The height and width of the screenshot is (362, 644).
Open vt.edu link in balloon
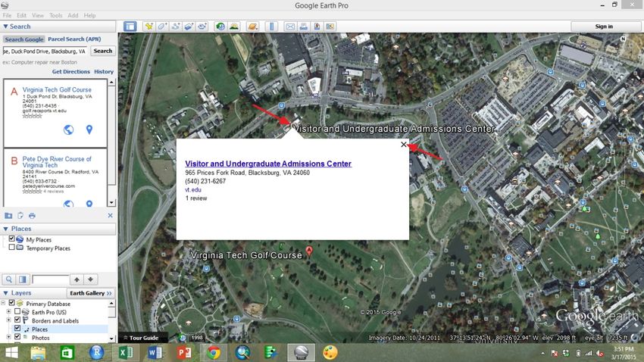tap(193, 189)
